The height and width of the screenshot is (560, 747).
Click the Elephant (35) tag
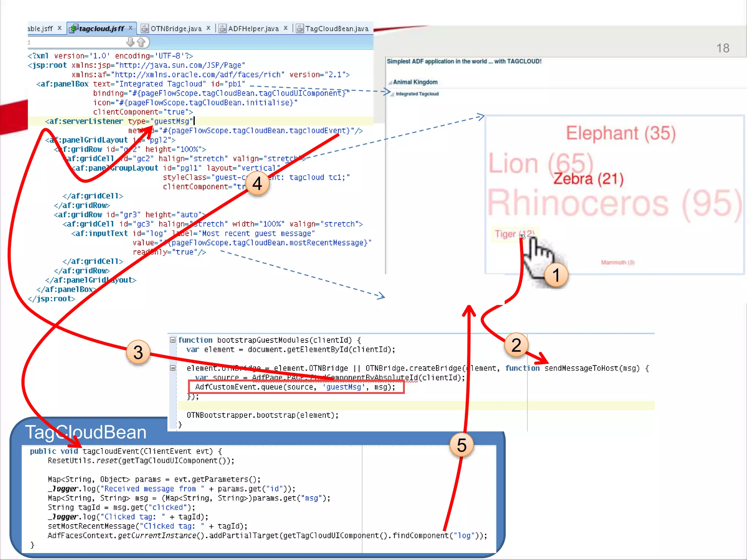[x=620, y=133]
